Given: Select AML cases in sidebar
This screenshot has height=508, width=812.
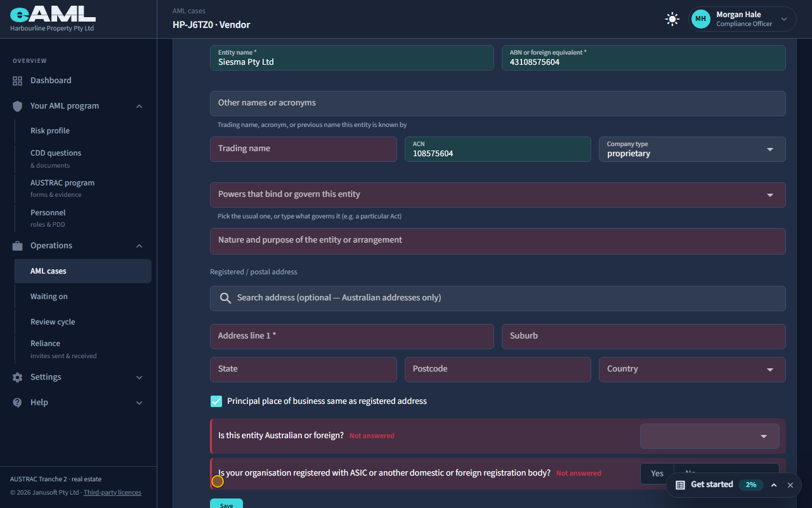Looking at the screenshot, I should click(x=82, y=271).
